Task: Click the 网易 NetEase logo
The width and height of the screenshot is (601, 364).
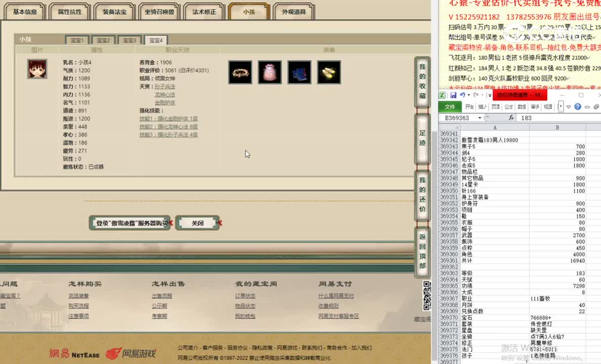Action: 74,354
